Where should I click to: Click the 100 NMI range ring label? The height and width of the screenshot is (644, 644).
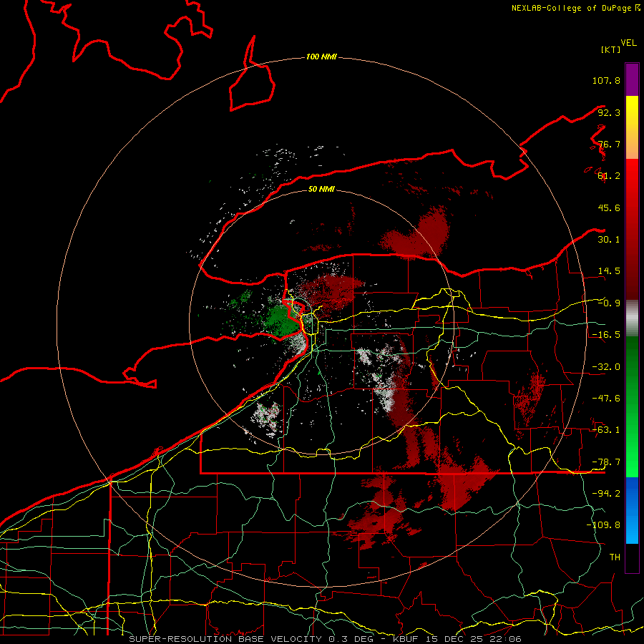(x=321, y=57)
